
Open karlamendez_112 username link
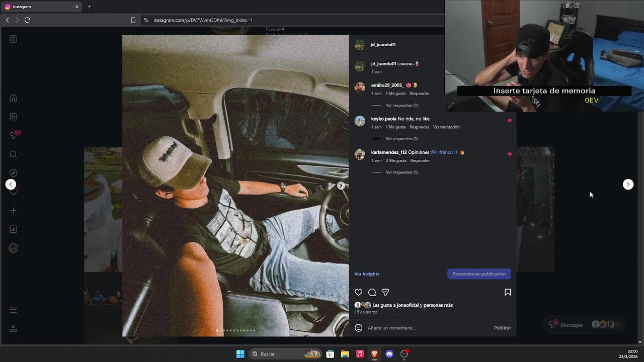tap(389, 152)
